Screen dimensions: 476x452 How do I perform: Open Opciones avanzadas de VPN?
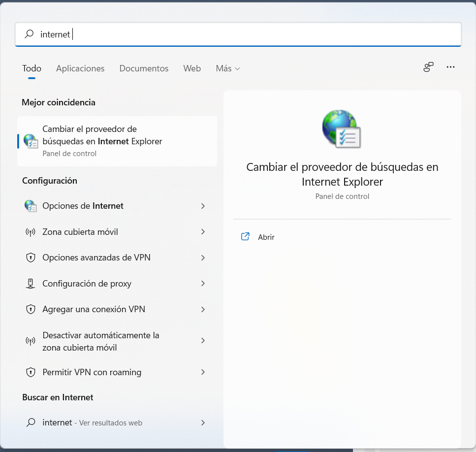(117, 258)
